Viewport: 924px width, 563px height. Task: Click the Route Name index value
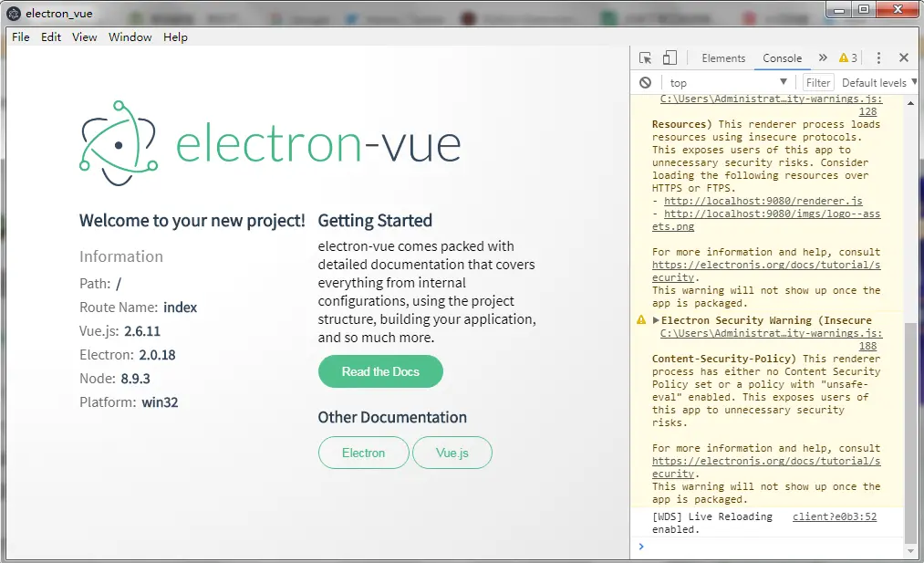click(x=181, y=308)
